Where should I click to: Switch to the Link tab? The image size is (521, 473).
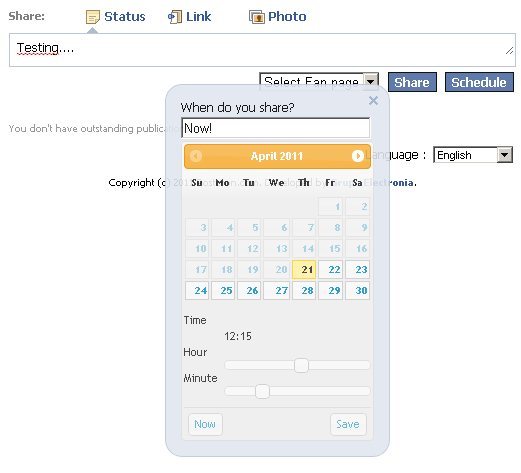[x=198, y=17]
